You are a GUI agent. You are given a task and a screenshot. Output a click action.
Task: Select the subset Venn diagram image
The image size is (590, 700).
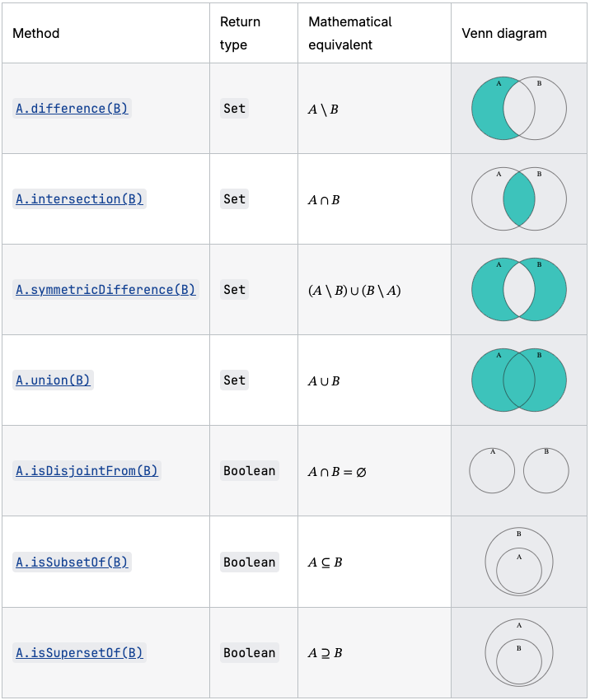[518, 562]
